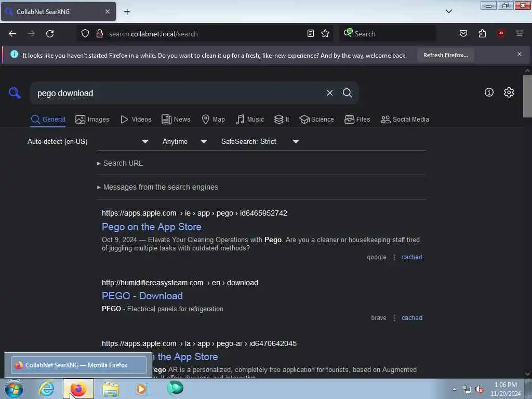Image resolution: width=532 pixels, height=399 pixels.
Task: Switch to It category
Action: (x=282, y=119)
